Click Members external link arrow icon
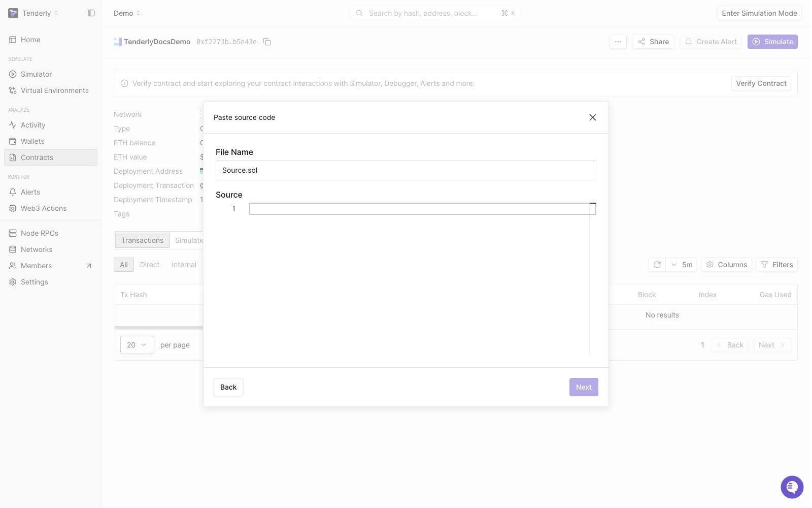The height and width of the screenshot is (508, 812). tap(89, 266)
